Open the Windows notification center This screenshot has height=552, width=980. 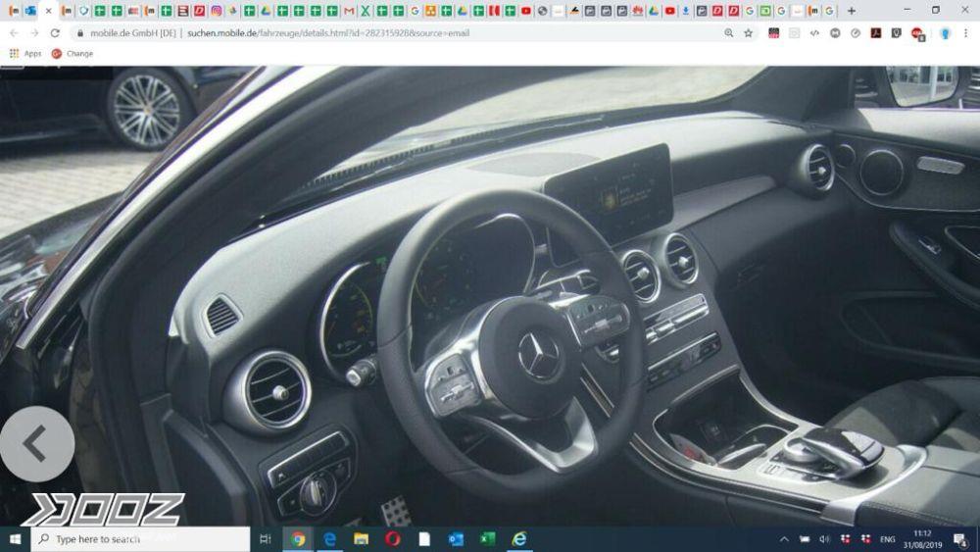(x=958, y=539)
